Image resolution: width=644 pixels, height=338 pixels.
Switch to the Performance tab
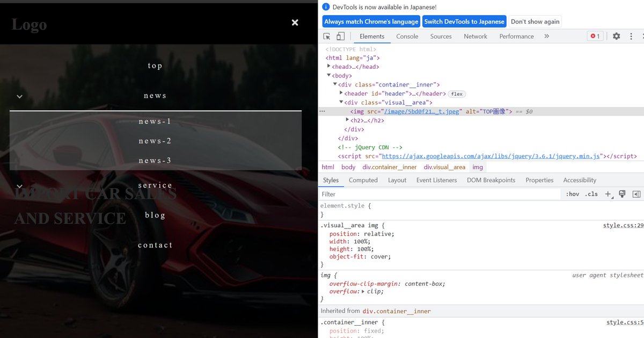(x=516, y=37)
